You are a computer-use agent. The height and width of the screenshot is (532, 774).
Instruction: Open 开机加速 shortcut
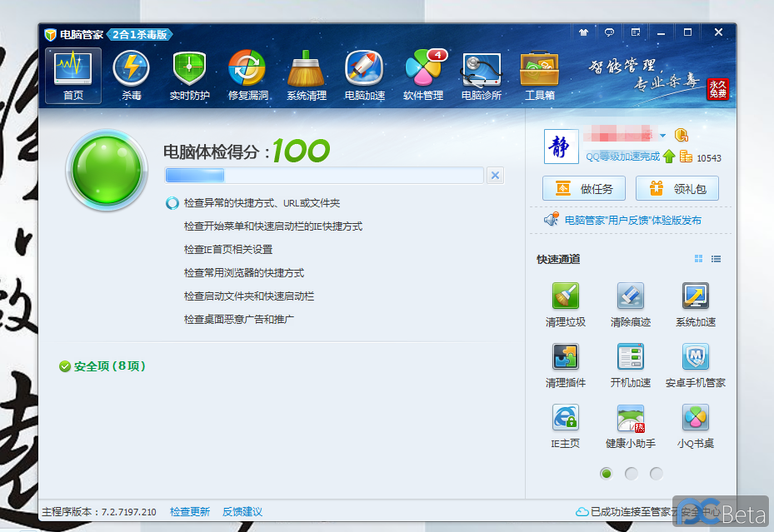point(631,365)
